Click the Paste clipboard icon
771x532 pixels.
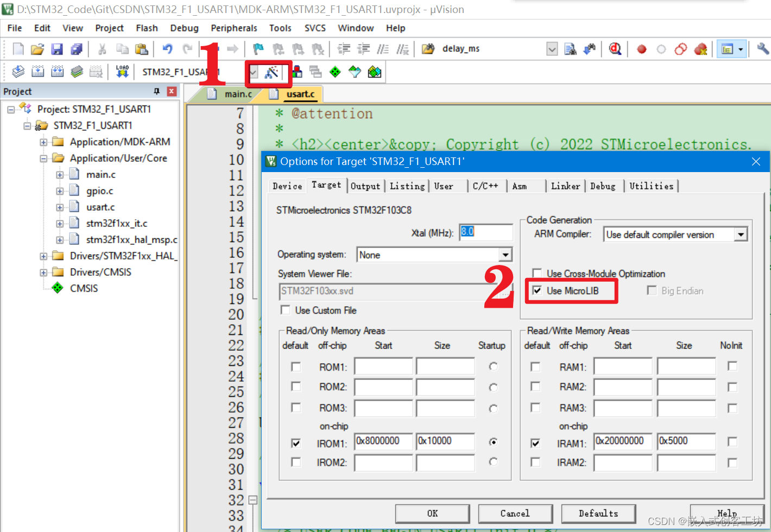pos(142,49)
